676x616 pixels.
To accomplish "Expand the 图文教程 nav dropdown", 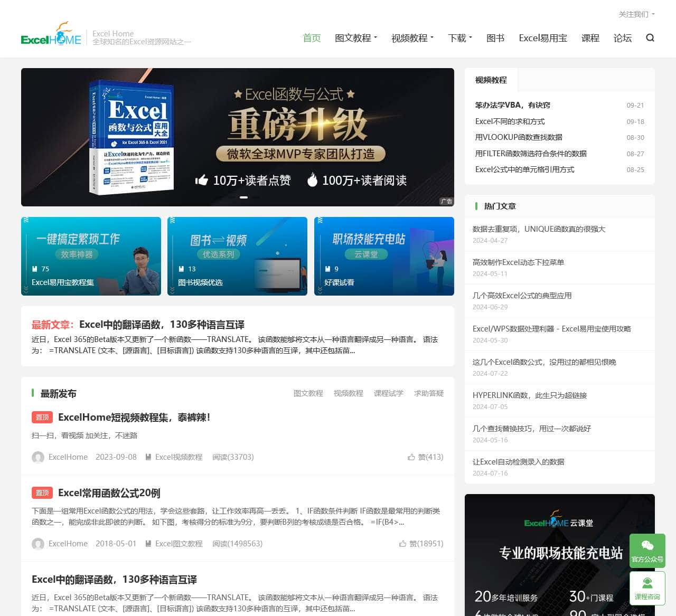I will coord(356,38).
